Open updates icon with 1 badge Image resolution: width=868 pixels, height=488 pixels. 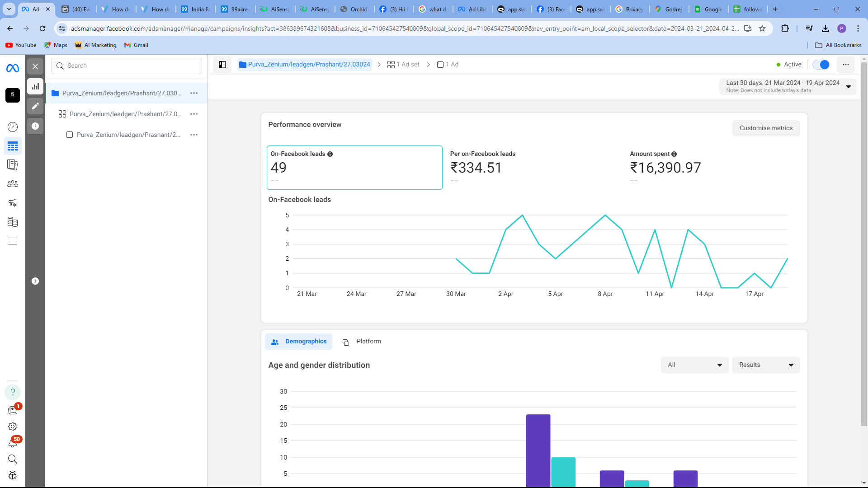point(13,410)
